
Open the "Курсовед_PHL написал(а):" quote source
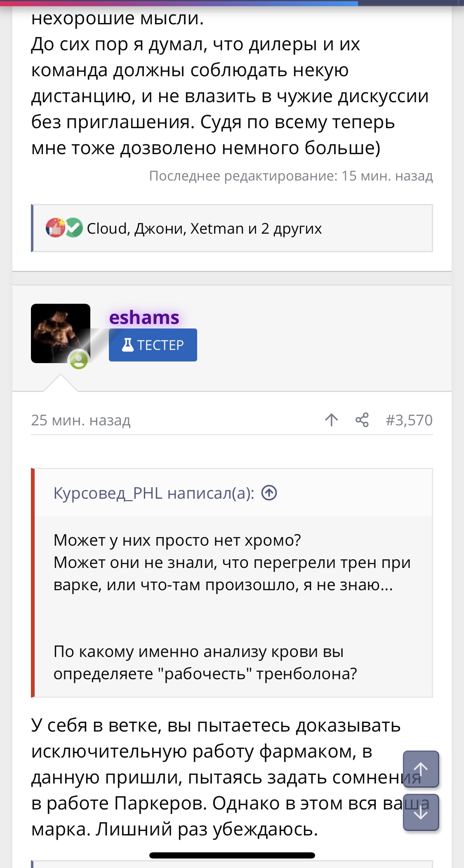(153, 493)
